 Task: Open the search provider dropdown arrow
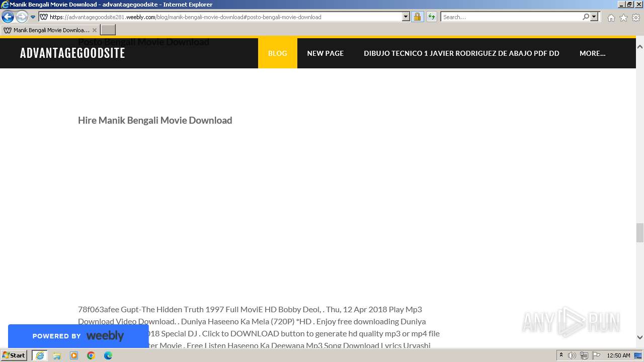point(594,17)
